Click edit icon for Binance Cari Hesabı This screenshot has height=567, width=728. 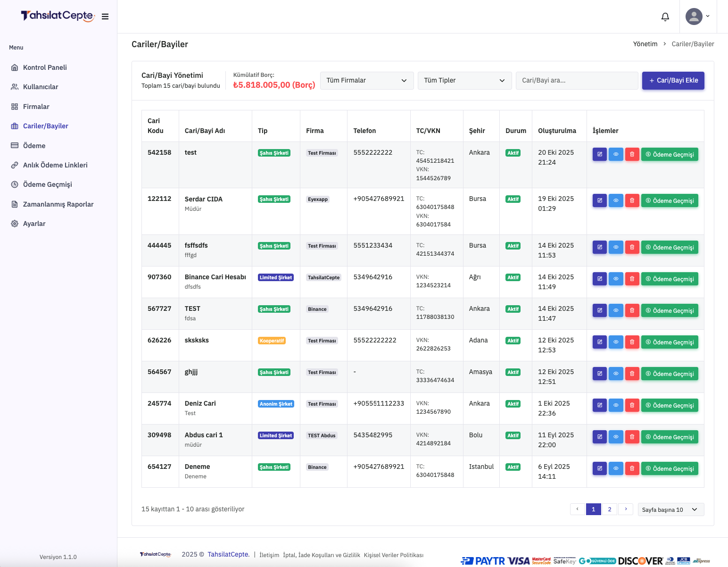click(599, 279)
